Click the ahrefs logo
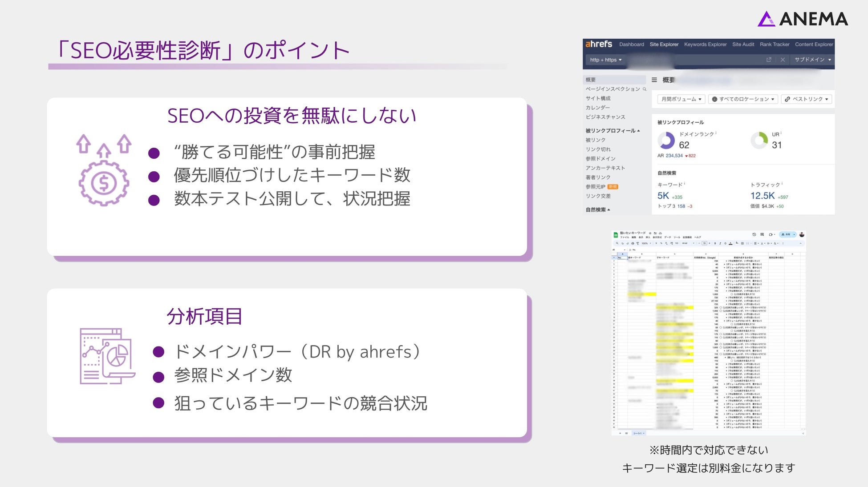868x487 pixels. tap(598, 44)
